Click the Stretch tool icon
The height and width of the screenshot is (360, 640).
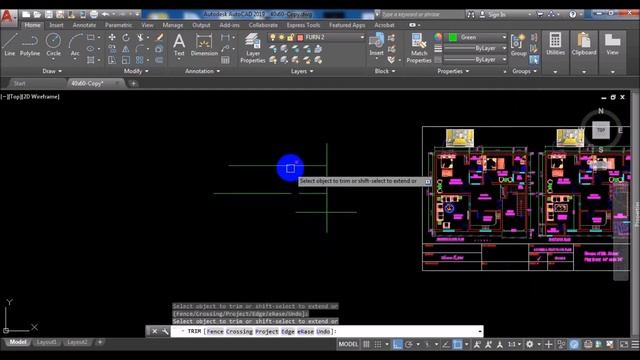[x=112, y=60]
